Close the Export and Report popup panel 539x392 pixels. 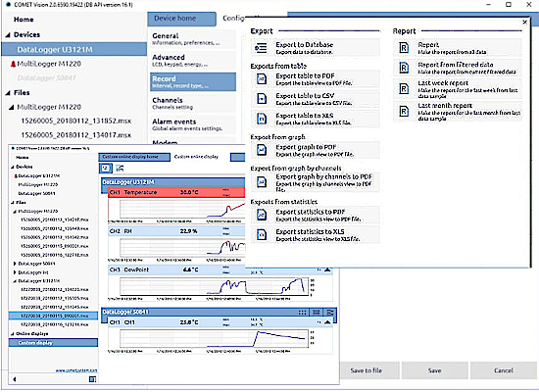pos(524,22)
